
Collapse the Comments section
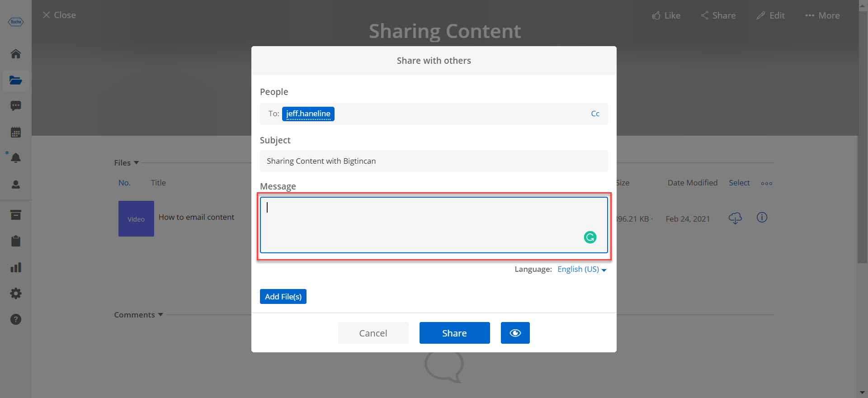click(138, 315)
